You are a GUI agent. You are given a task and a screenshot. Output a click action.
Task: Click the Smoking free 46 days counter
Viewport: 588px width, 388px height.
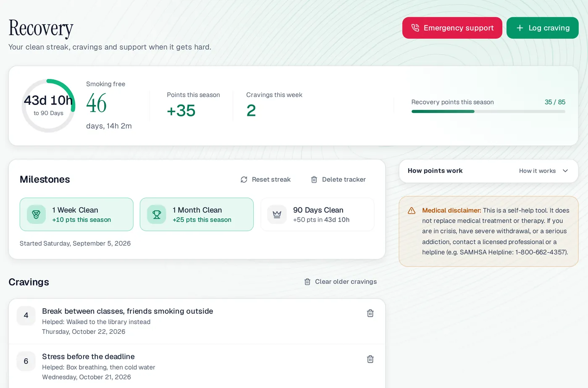click(x=97, y=103)
